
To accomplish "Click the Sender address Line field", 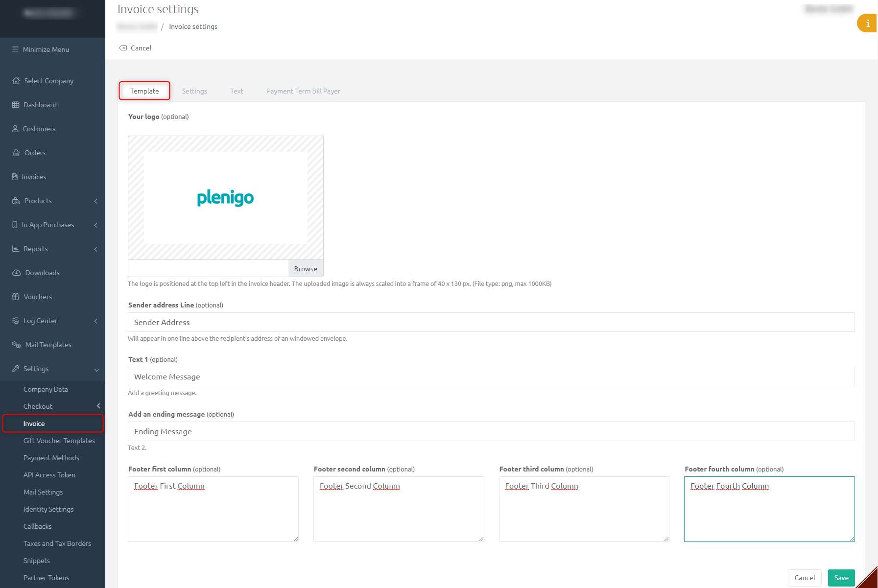I will [x=491, y=322].
